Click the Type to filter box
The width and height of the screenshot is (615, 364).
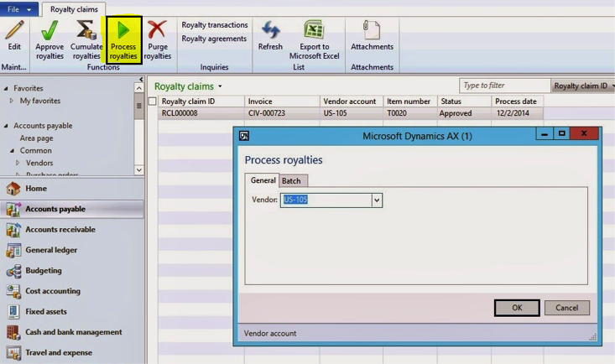pyautogui.click(x=505, y=86)
